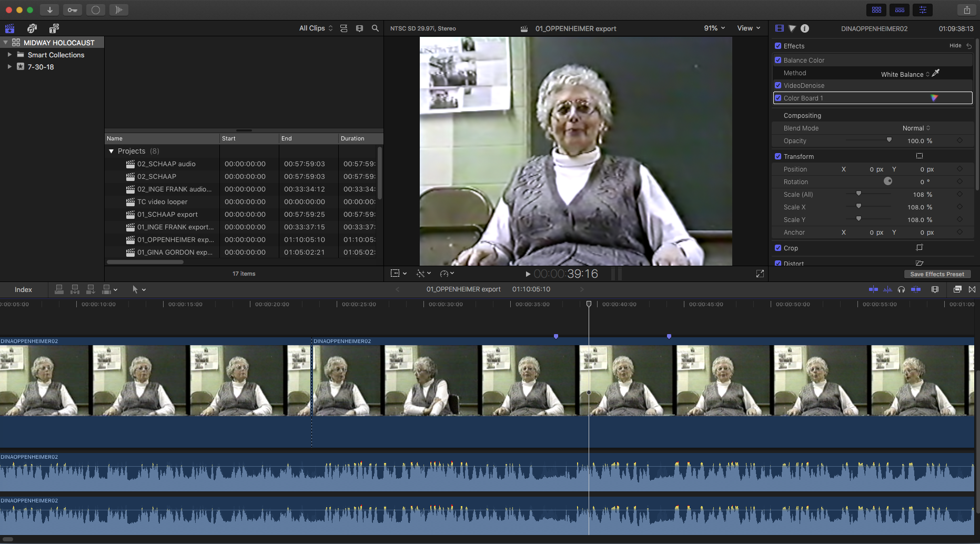Open the Photos and Audio sidebar icon

(32, 28)
